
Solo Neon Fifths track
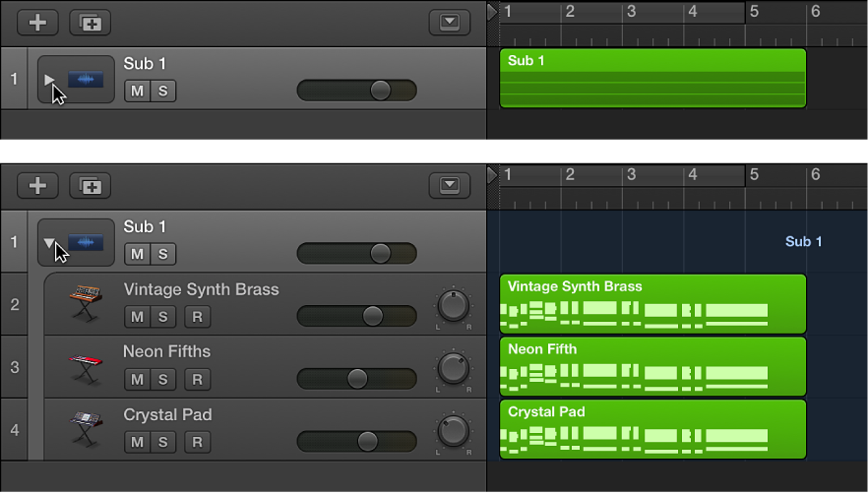162,380
